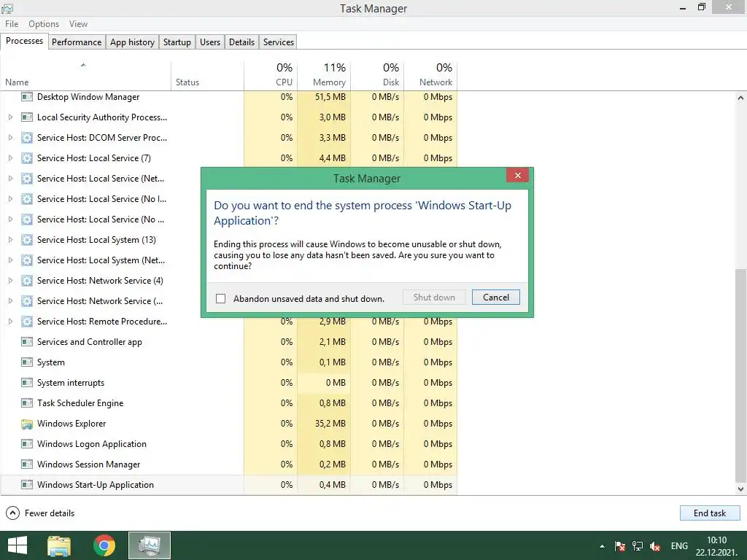
Task: Open File Explorer from the taskbar
Action: tap(59, 545)
